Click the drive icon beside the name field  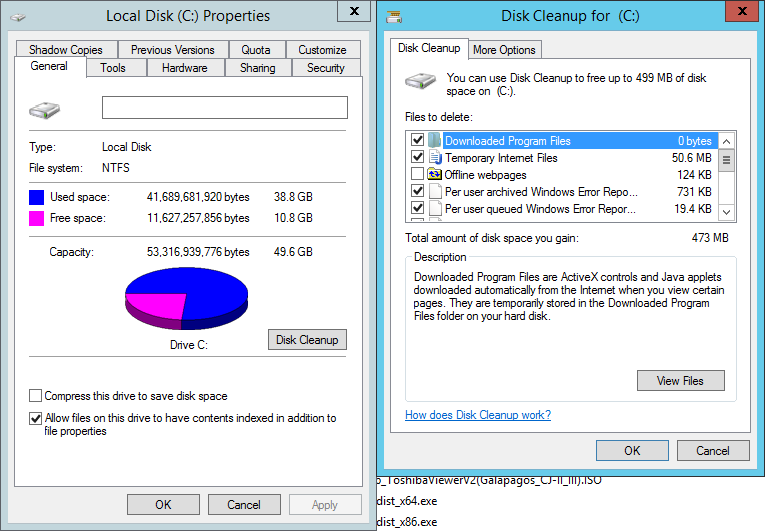coord(44,110)
